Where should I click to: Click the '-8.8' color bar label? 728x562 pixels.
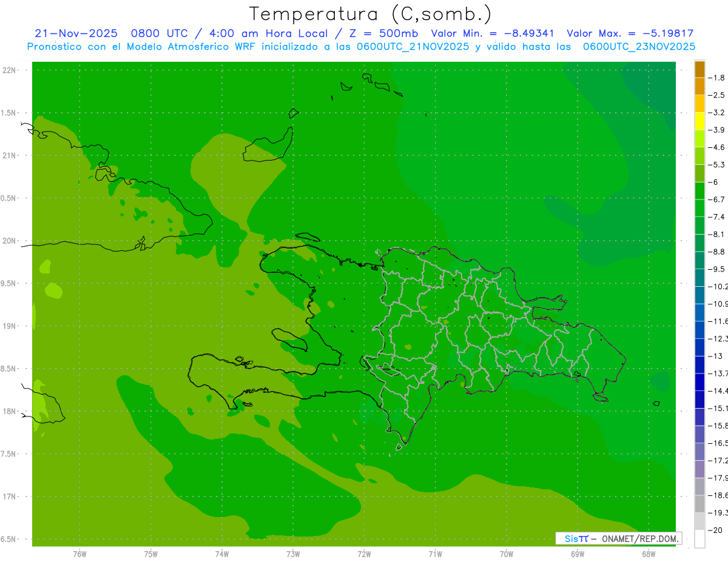click(x=716, y=252)
